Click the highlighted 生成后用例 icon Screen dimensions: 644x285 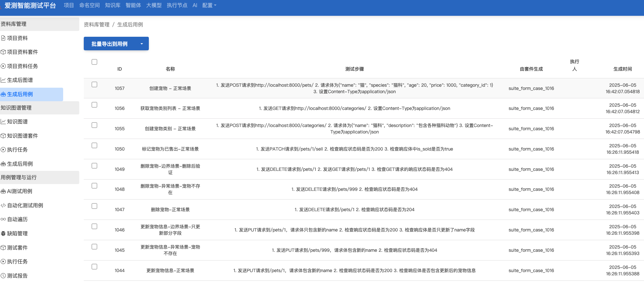click(3, 94)
